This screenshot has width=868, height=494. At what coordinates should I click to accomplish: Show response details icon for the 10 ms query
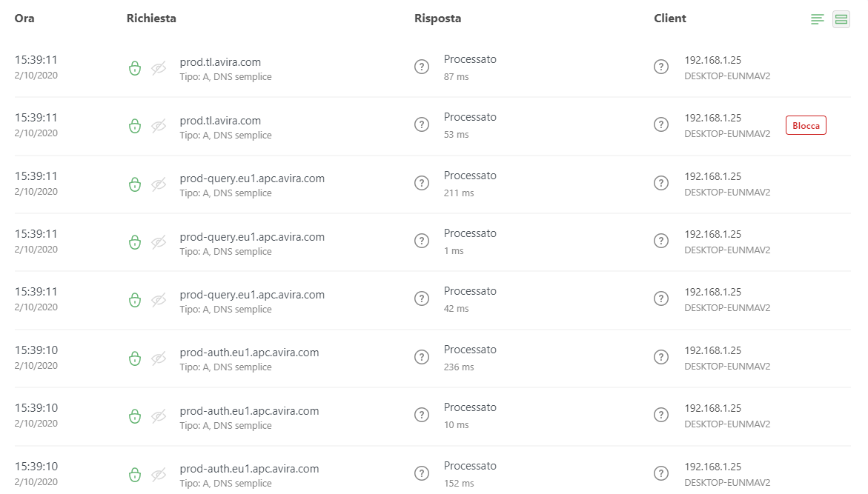click(422, 415)
